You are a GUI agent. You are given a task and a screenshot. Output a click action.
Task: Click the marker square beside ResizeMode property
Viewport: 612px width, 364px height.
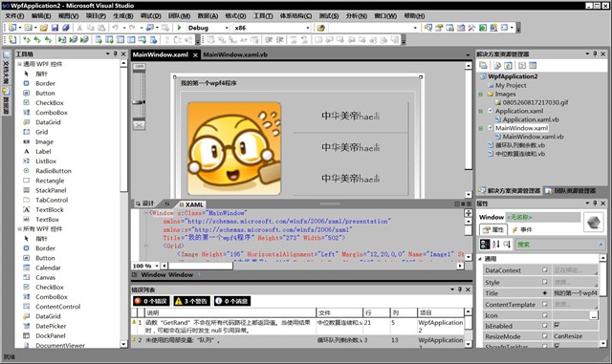click(544, 336)
